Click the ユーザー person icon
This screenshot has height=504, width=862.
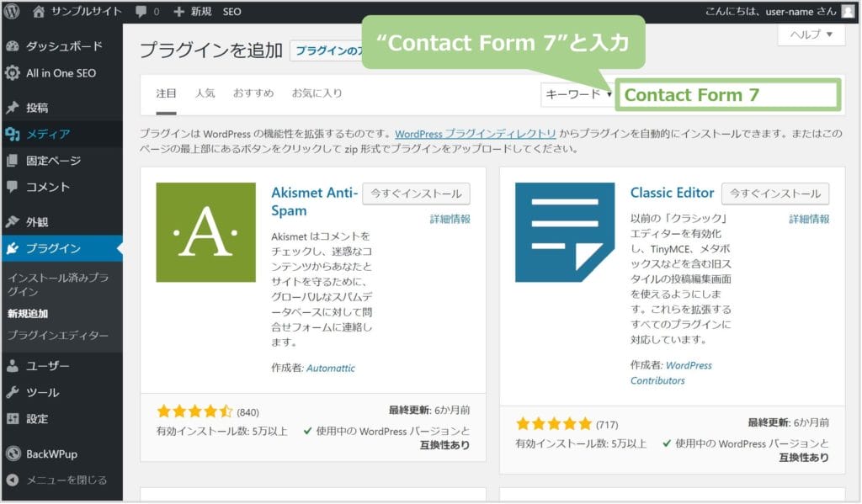point(13,365)
